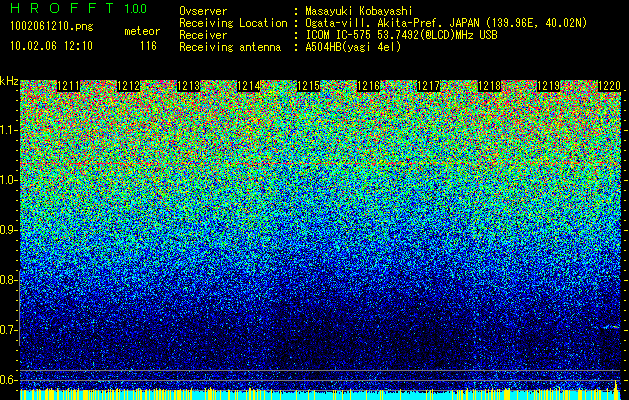Select the HROFFT 1.0.0 title text

tap(78, 8)
